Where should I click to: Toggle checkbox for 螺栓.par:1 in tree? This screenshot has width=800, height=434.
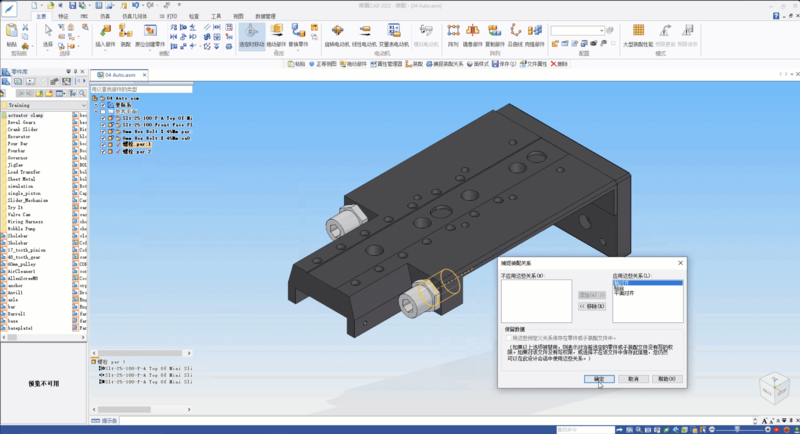click(x=102, y=144)
